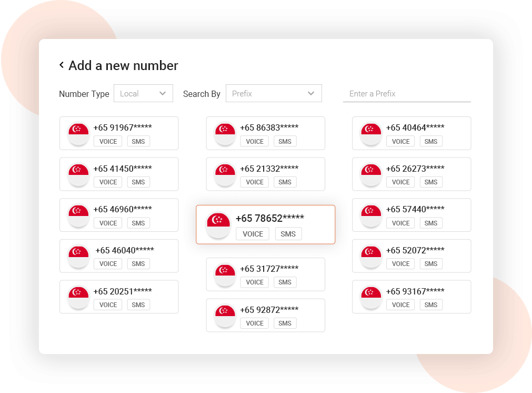Click the Number Type field label
This screenshot has width=532, height=393.
pyautogui.click(x=84, y=93)
